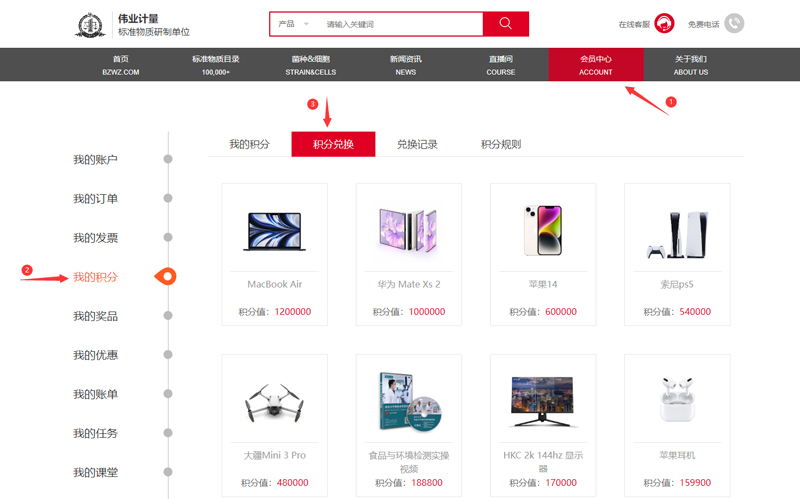Open 菌种&细胞 STRAIN&CELLS nav item

(311, 65)
